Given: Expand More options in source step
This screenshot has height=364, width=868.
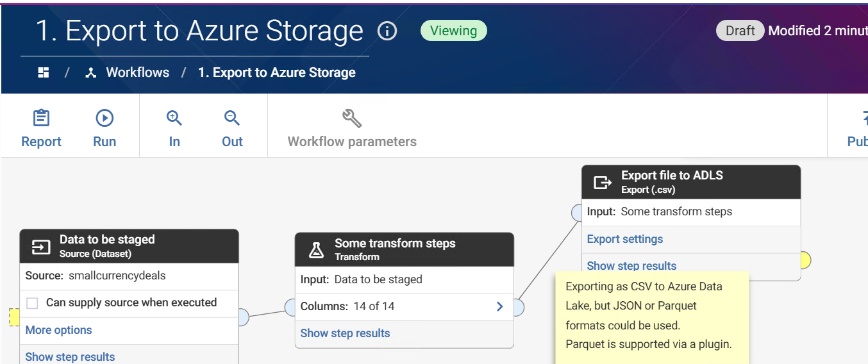Looking at the screenshot, I should (58, 330).
